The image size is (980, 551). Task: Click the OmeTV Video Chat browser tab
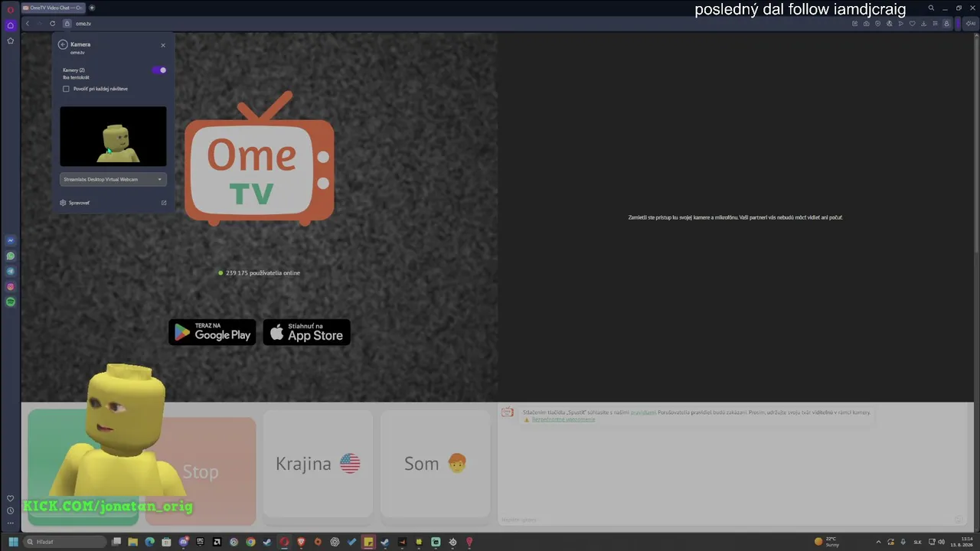(x=53, y=8)
